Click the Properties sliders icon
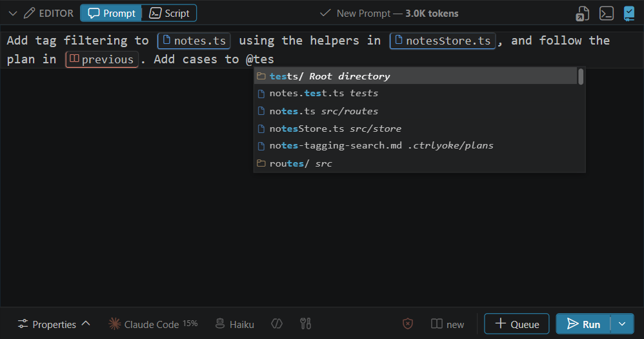The image size is (644, 339). coord(23,324)
